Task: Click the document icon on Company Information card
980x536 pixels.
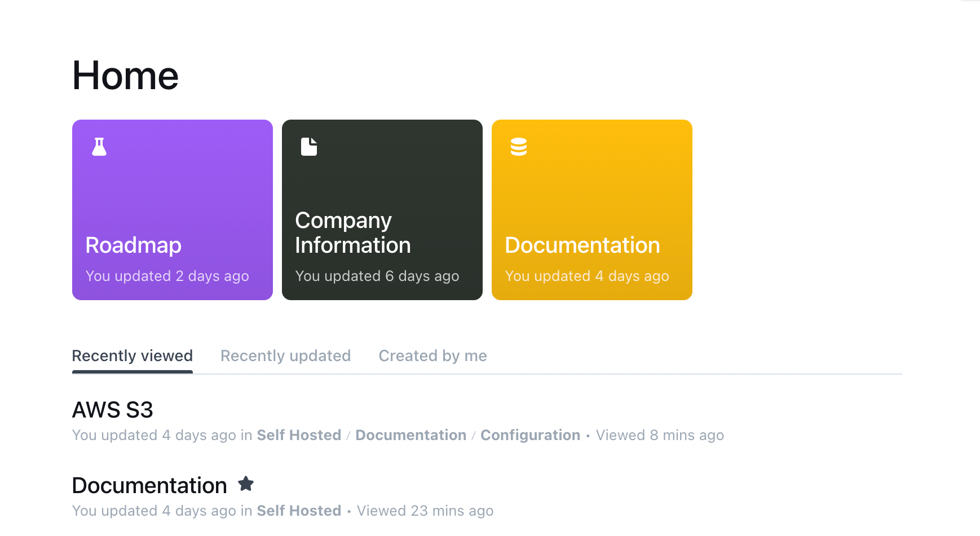Action: [x=309, y=147]
